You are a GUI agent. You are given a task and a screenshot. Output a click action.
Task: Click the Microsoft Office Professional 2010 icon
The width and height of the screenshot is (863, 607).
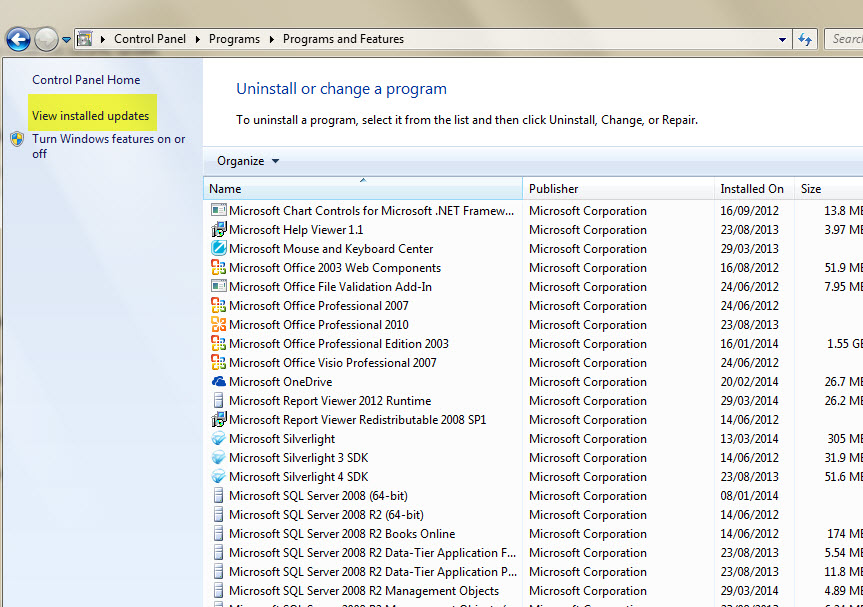[x=218, y=324]
